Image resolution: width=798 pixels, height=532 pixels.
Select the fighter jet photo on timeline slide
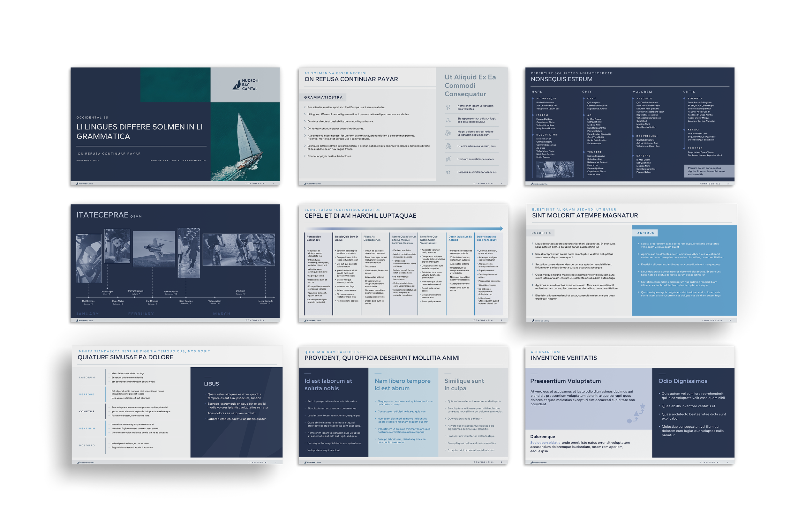point(154,249)
